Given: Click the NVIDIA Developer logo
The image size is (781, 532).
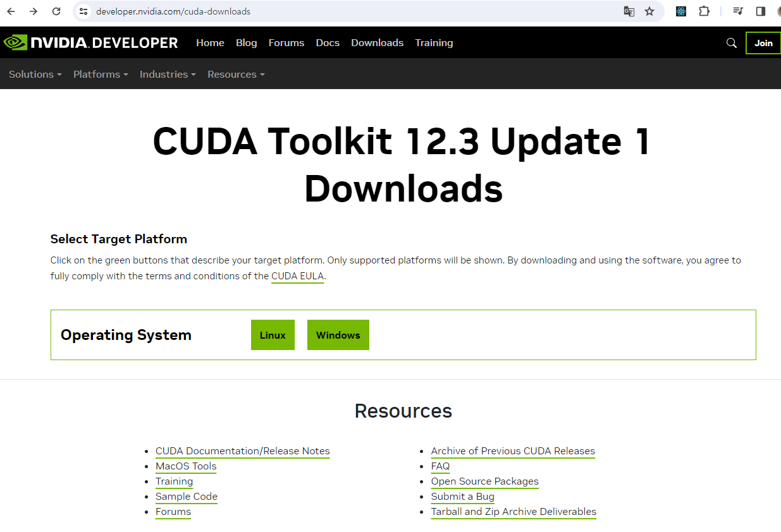Looking at the screenshot, I should coord(90,42).
